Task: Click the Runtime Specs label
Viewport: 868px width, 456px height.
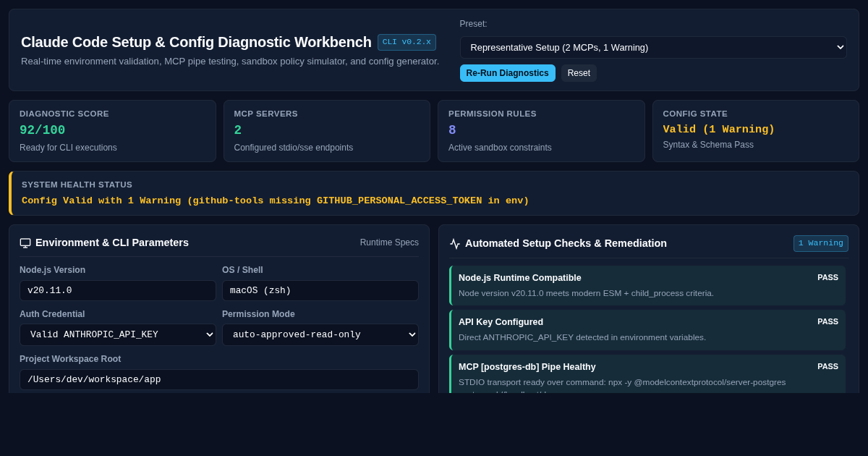Action: [389, 242]
